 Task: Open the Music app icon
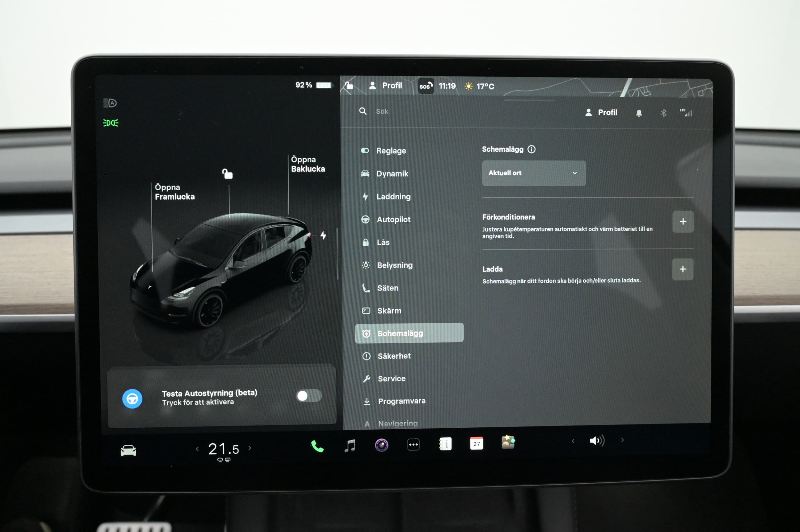tap(350, 446)
